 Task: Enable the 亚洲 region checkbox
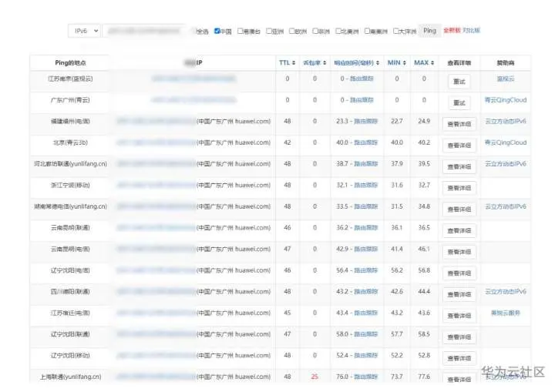269,31
